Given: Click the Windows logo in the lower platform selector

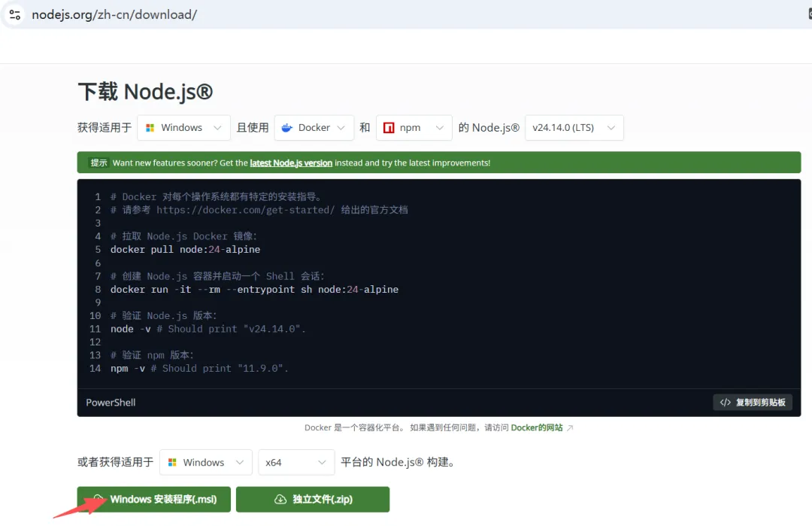Looking at the screenshot, I should pos(172,462).
